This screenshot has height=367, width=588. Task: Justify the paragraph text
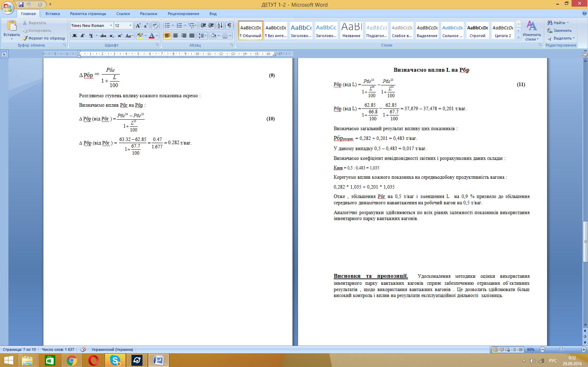pos(192,36)
